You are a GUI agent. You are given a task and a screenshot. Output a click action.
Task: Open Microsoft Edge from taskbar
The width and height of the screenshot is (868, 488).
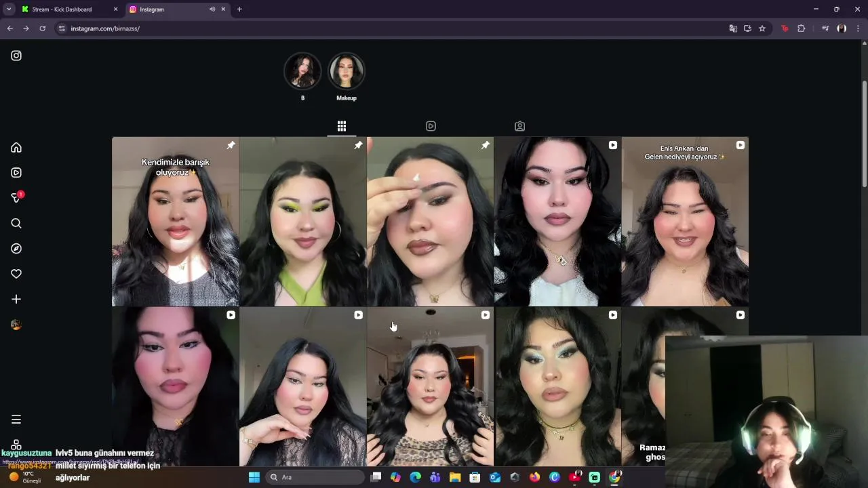pos(416,477)
